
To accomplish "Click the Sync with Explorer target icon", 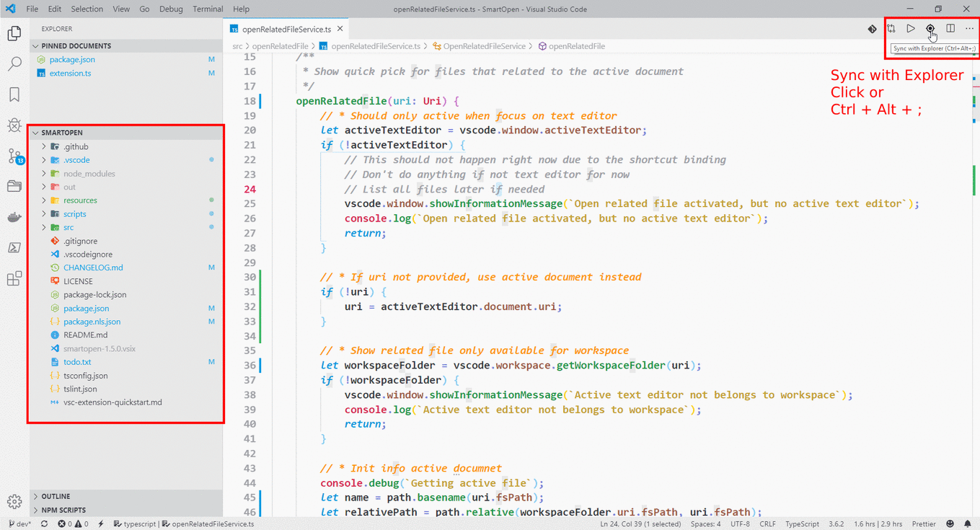I will (x=930, y=29).
